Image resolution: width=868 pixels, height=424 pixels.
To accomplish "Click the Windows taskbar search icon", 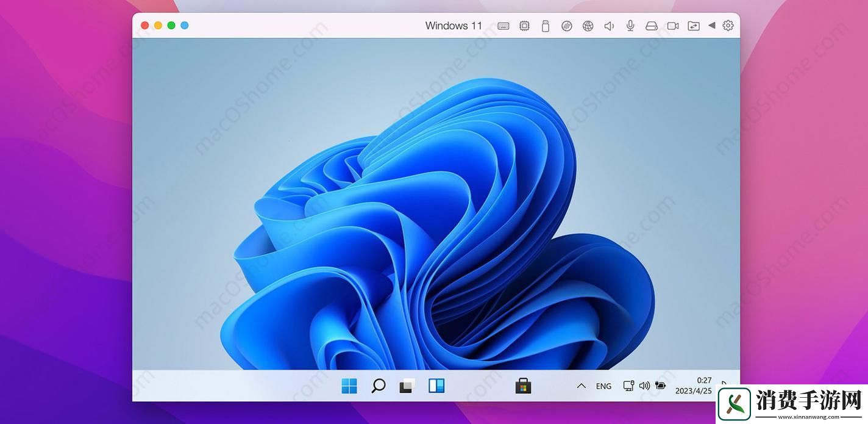I will coord(378,386).
